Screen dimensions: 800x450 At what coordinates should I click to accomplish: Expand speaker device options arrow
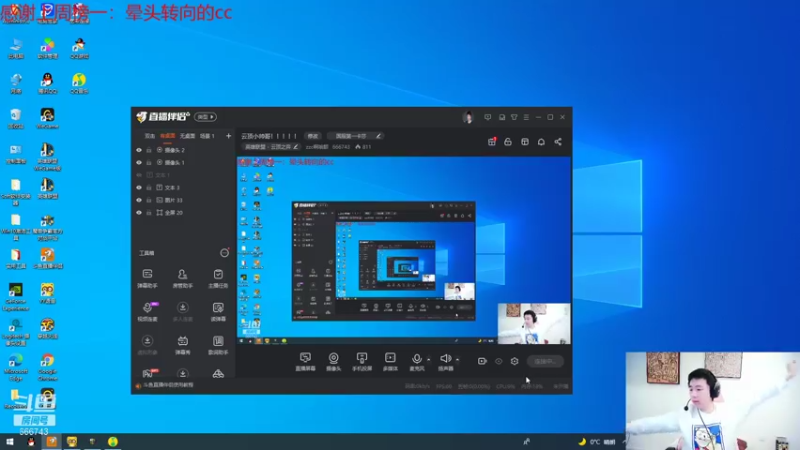pos(457,360)
